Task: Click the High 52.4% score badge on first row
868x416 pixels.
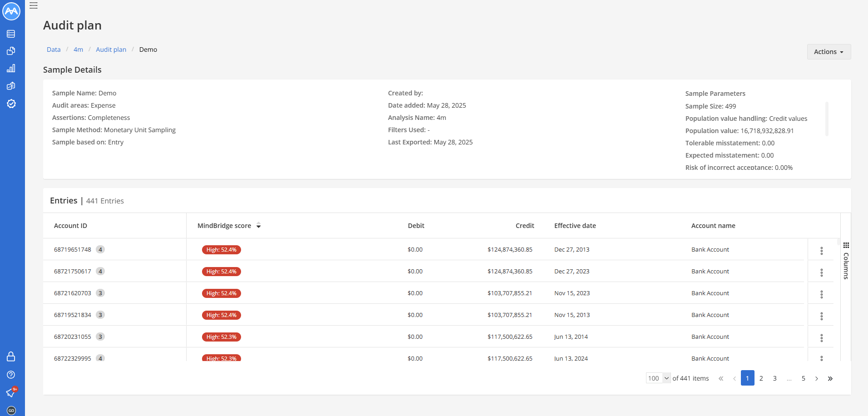Action: coord(221,249)
